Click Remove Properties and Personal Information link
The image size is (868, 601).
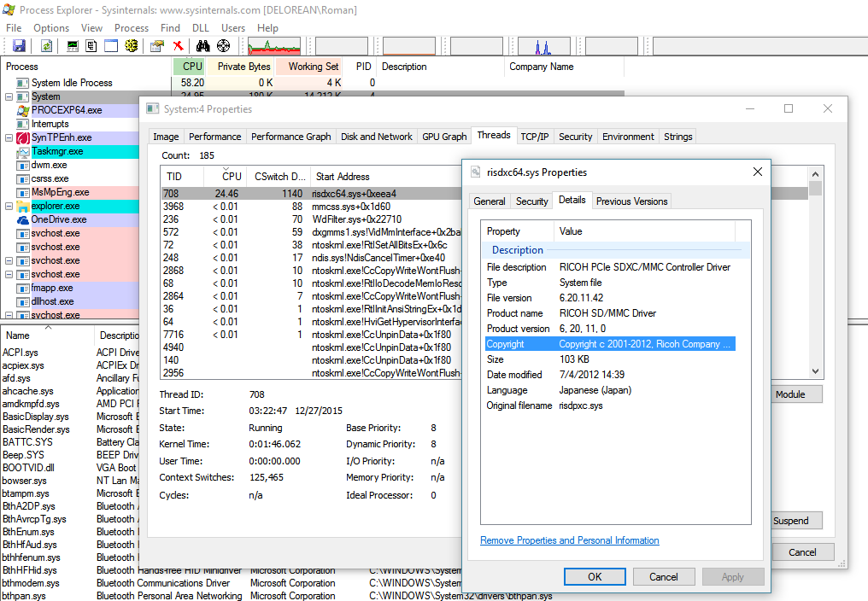[570, 540]
